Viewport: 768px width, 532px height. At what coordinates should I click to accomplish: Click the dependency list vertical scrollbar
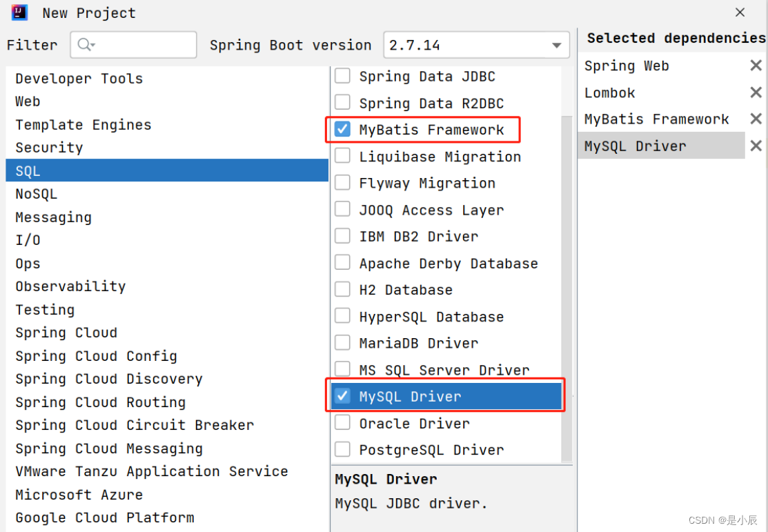click(567, 288)
